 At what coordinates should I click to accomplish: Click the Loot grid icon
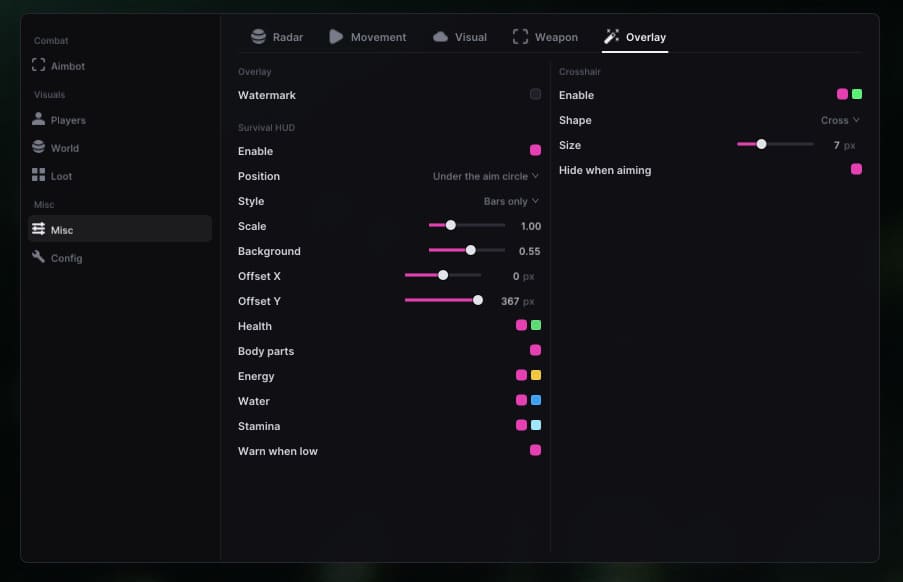(x=39, y=175)
